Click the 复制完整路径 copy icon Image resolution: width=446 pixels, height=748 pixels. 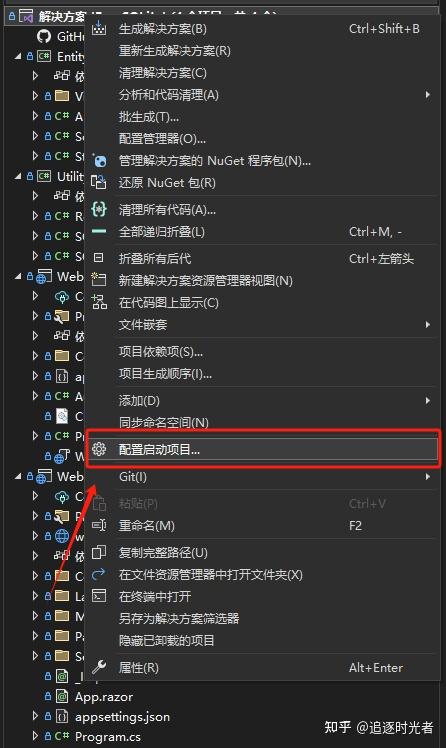pos(99,552)
